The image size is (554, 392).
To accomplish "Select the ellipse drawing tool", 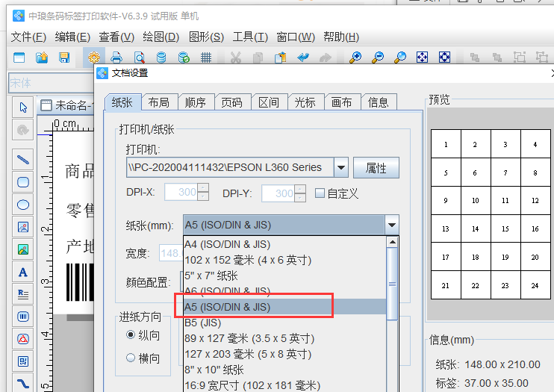I will [23, 204].
